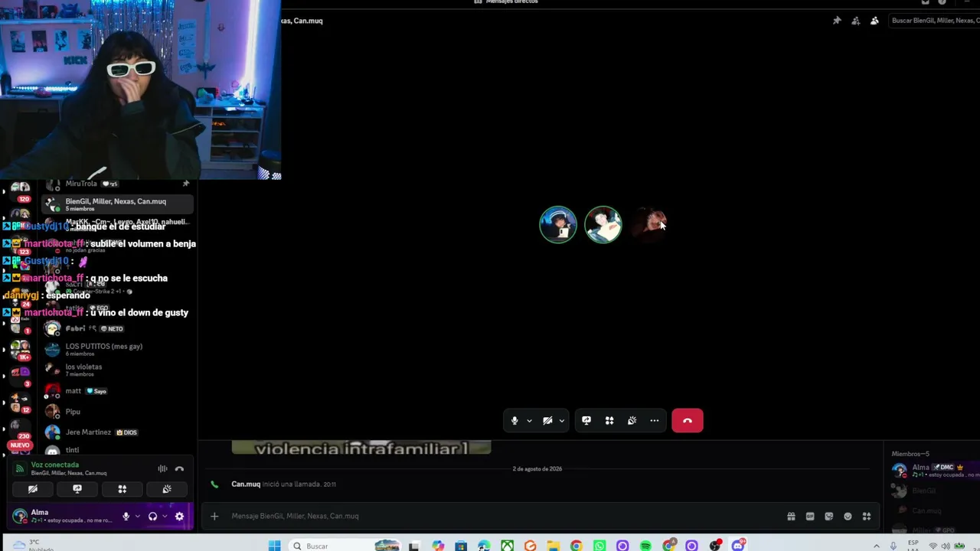980x551 pixels.
Task: Open soundboard from the voice panel
Action: point(167,489)
